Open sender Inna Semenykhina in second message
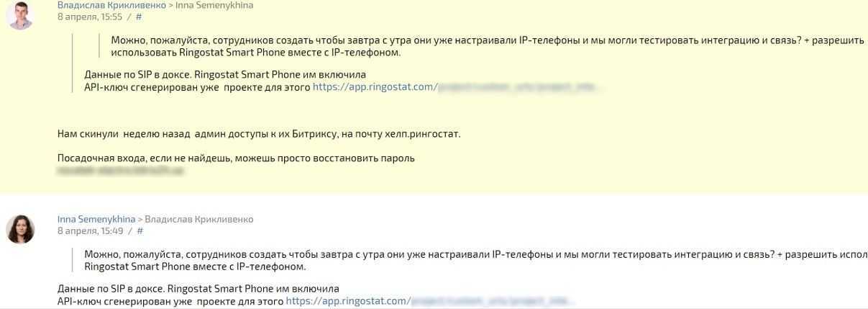Viewport: 868px width, 309px height. [96, 219]
